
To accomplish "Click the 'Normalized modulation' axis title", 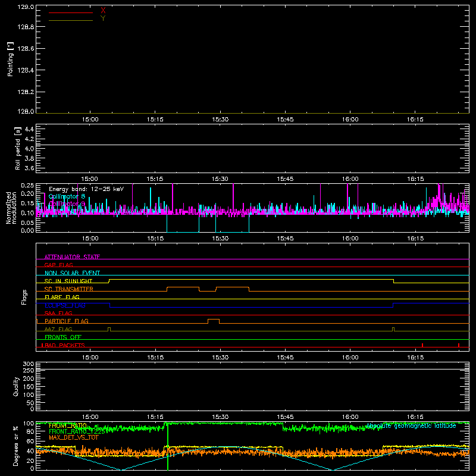I will (x=11, y=208).
